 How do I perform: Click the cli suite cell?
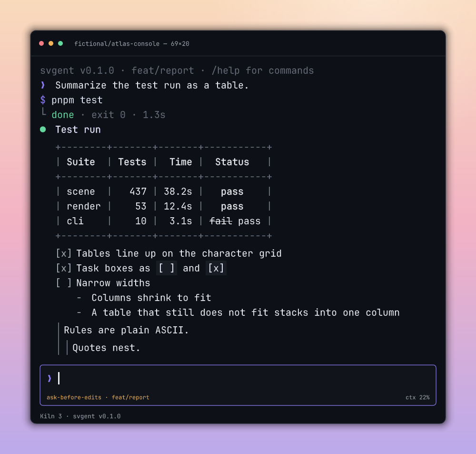click(x=75, y=221)
